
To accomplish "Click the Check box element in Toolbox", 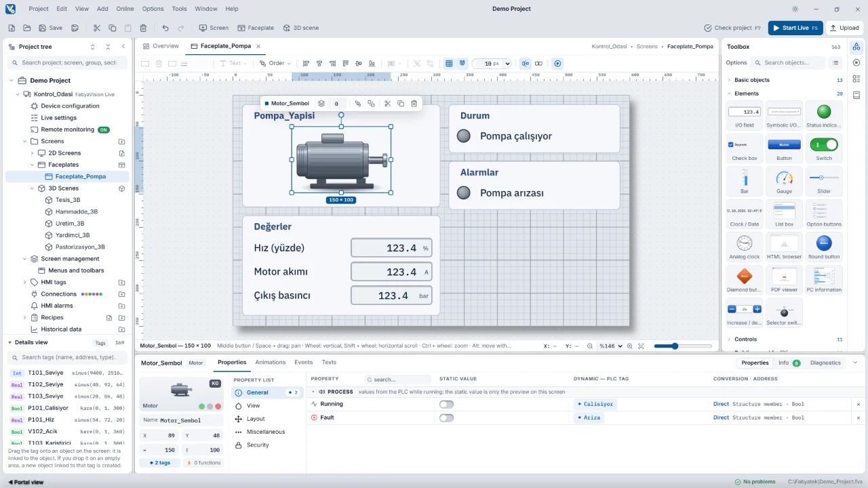I will [x=744, y=149].
